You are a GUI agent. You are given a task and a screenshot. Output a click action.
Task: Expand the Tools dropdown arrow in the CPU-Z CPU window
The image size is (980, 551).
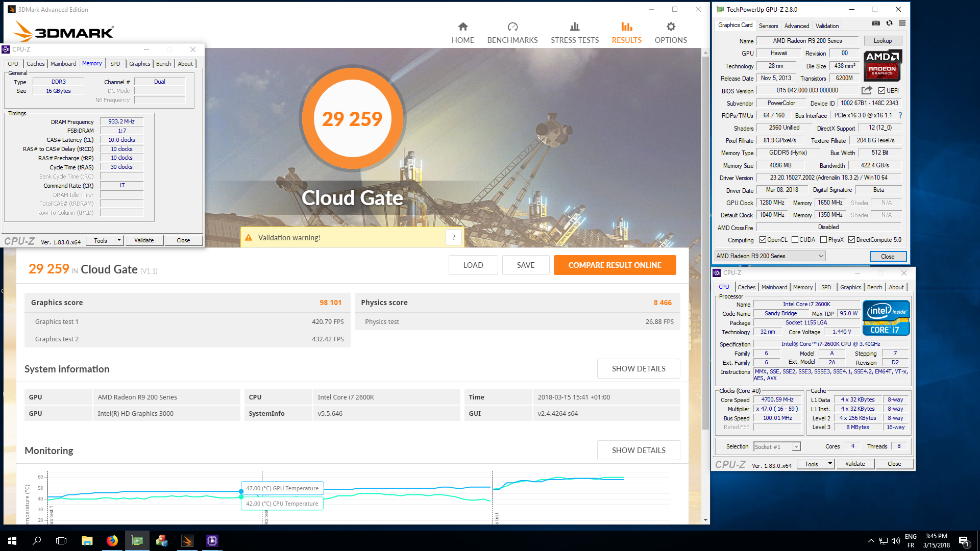point(830,464)
